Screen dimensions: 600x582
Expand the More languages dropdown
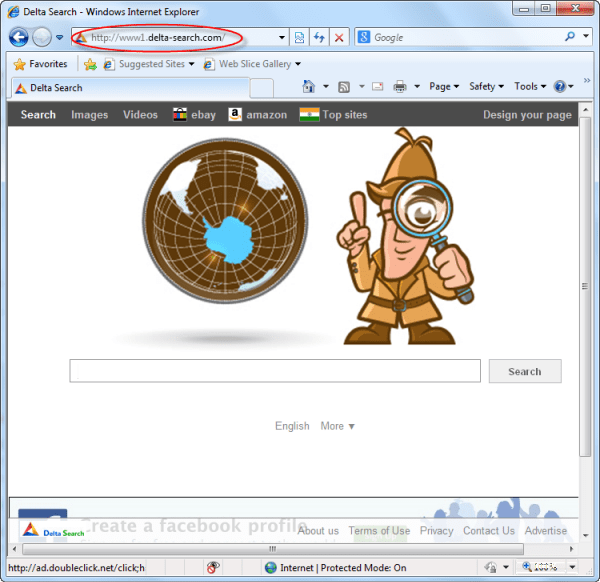[338, 426]
